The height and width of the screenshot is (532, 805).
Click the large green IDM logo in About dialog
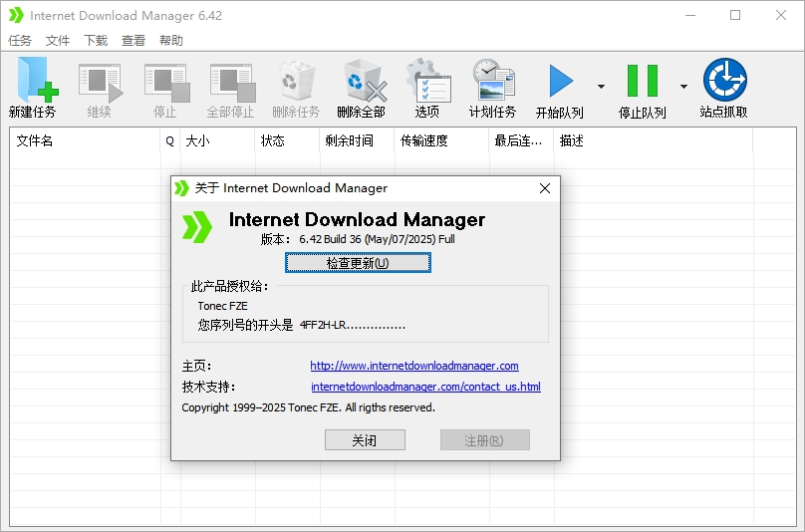point(197,226)
